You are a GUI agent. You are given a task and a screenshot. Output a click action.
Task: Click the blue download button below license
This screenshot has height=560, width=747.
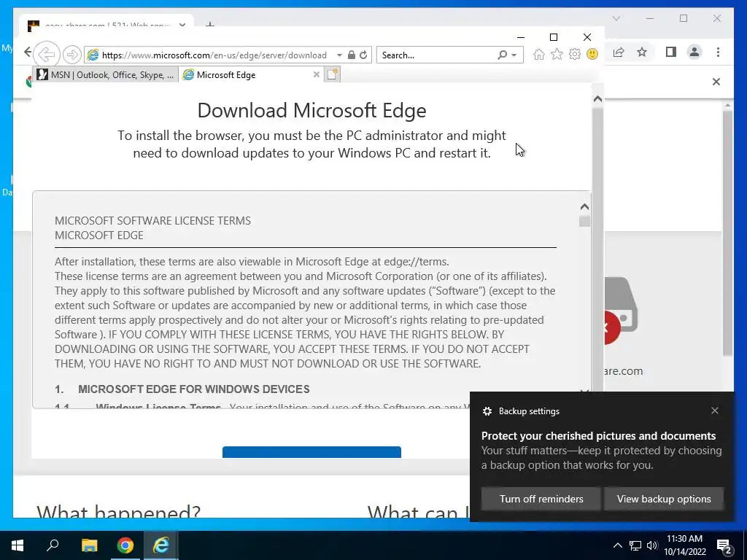point(311,452)
